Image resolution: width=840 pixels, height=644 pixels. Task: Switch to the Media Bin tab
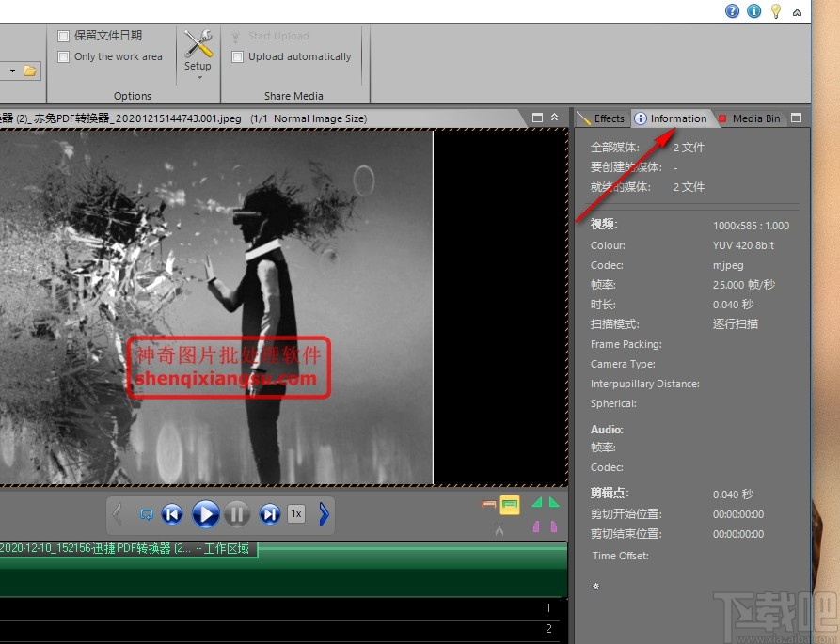pos(750,118)
